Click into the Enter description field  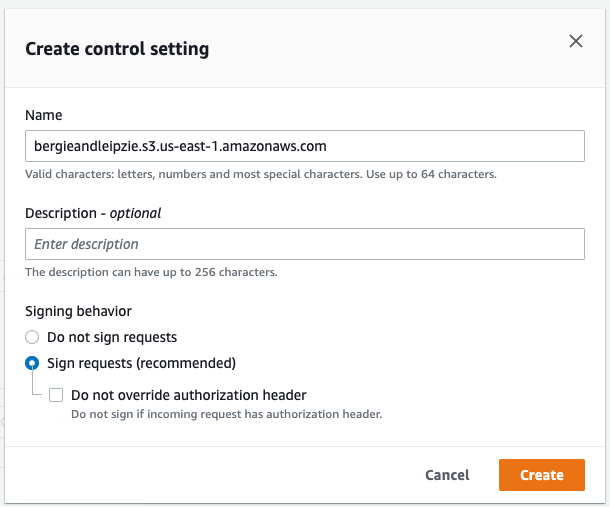[304, 244]
